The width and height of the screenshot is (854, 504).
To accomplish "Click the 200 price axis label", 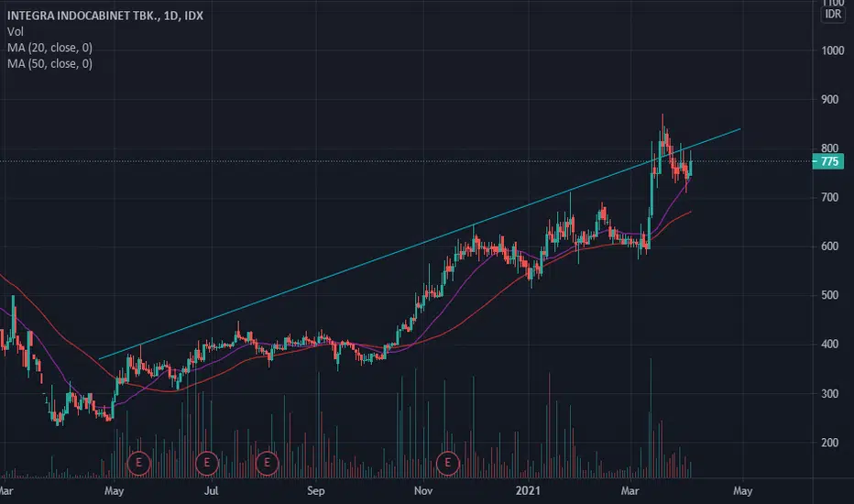I will [830, 443].
